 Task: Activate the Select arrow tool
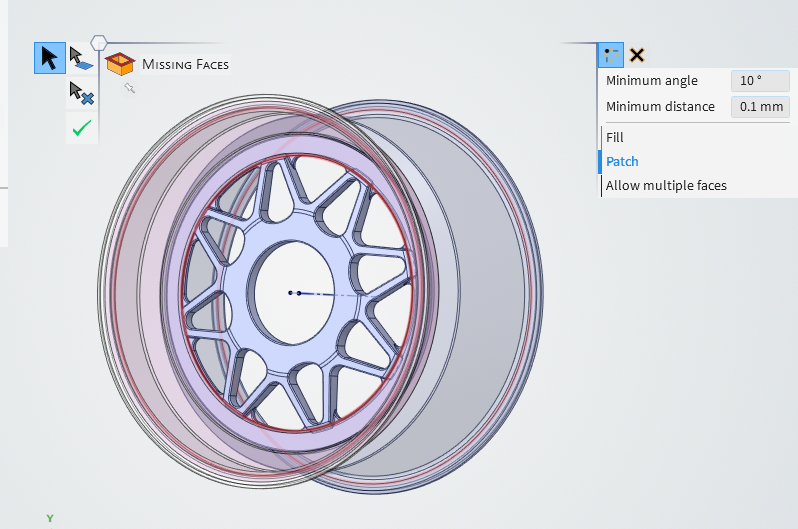tap(49, 58)
